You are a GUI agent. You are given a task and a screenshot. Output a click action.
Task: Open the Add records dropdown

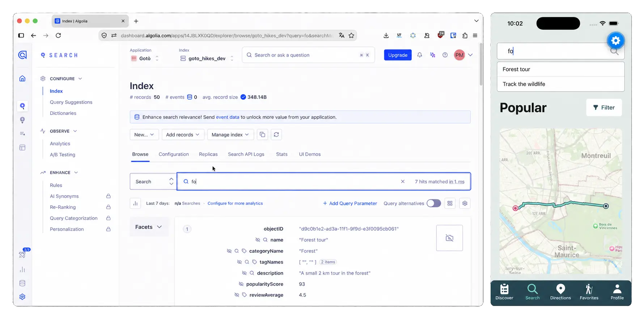coord(183,135)
